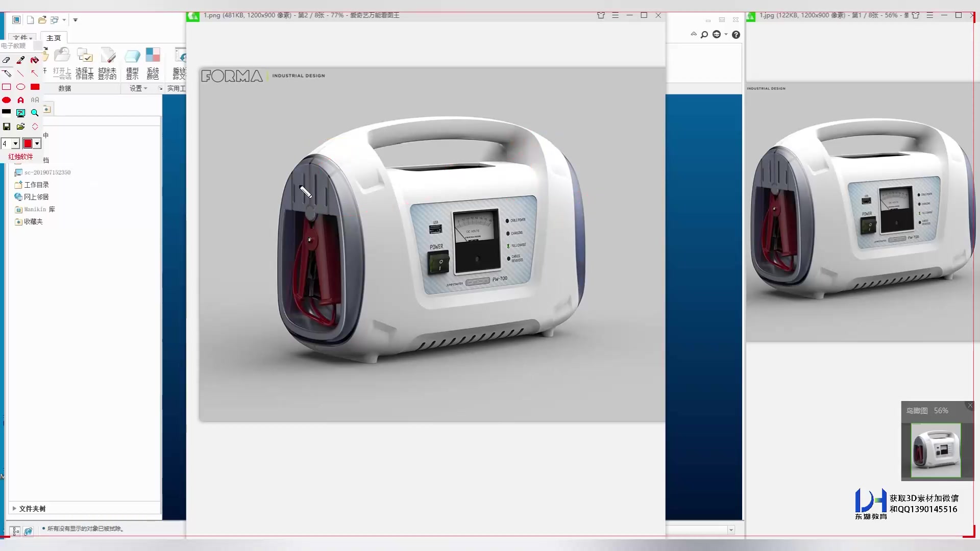
Task: Select the hollow rectangle tool
Action: pyautogui.click(x=7, y=87)
